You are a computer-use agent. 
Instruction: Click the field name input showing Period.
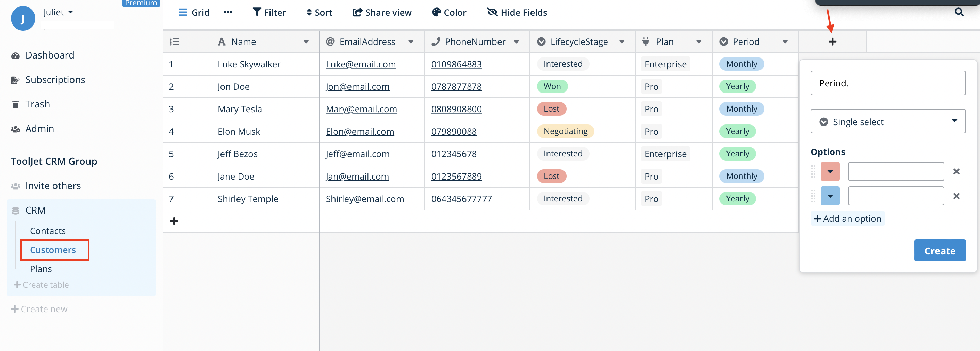pos(888,83)
